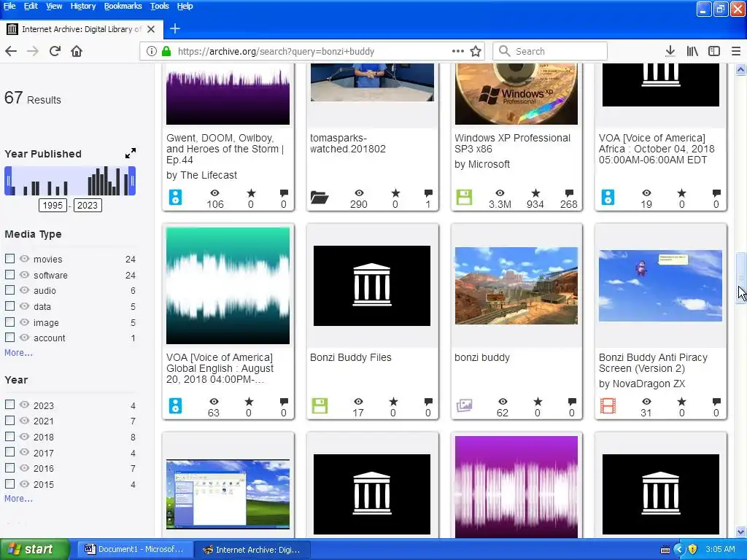
Task: Open the bonzi buddy desert thumbnail
Action: [x=516, y=286]
